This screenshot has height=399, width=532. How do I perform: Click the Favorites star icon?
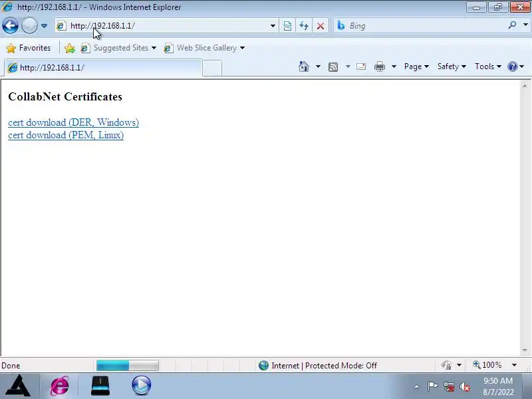click(11, 48)
